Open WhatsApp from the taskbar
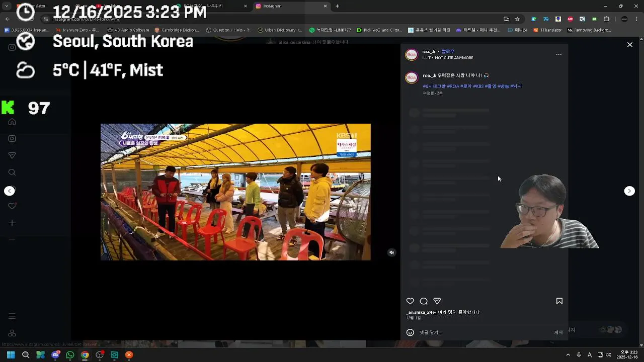The height and width of the screenshot is (362, 644). 70,355
